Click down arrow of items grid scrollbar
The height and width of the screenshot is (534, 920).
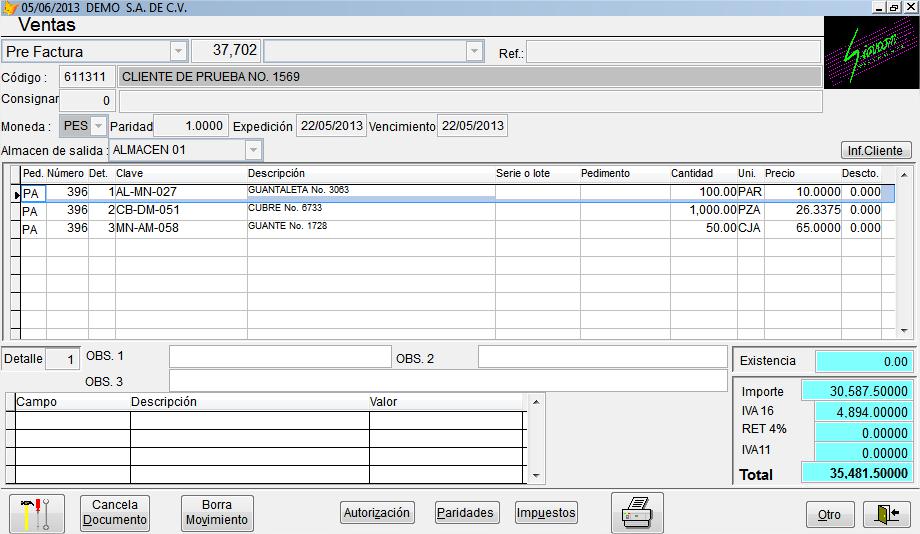(x=904, y=331)
